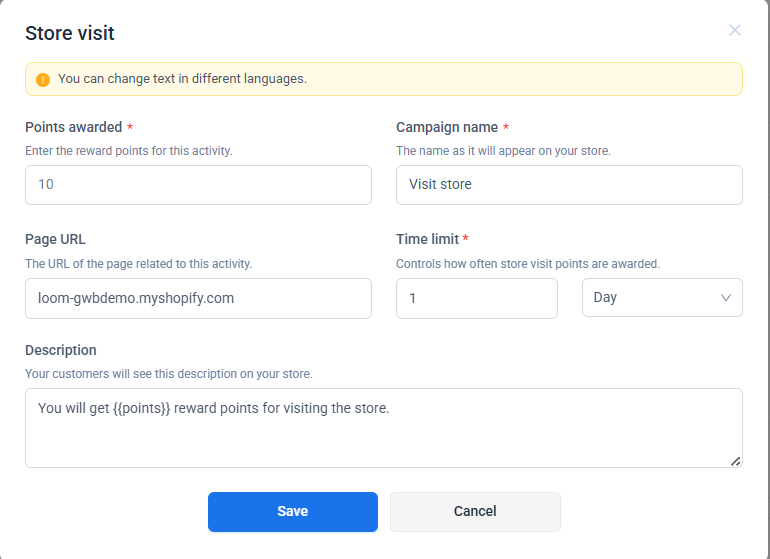Click the "Points awarded" label
This screenshot has width=770, height=559.
(73, 127)
